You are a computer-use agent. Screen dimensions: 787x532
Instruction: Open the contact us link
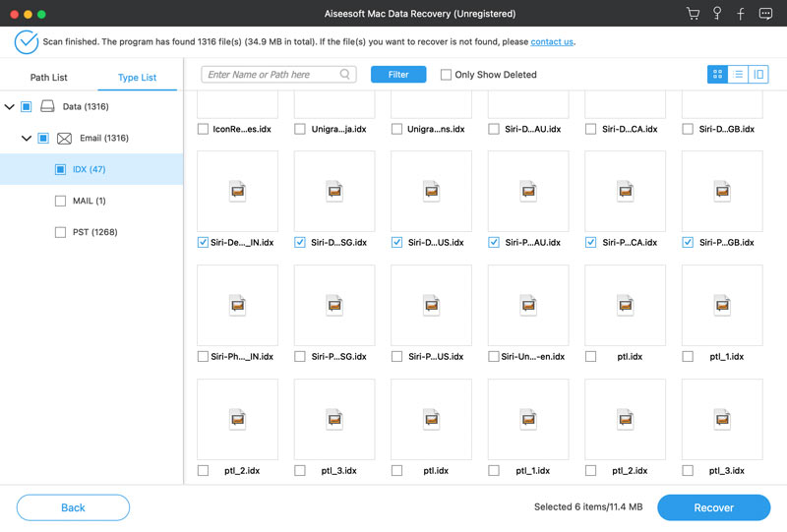[552, 41]
